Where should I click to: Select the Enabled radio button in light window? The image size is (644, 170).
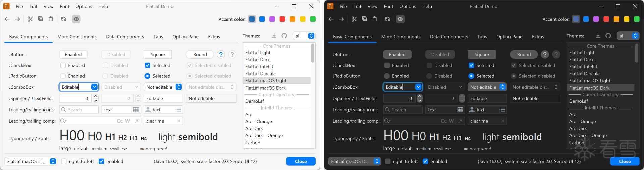(x=63, y=76)
